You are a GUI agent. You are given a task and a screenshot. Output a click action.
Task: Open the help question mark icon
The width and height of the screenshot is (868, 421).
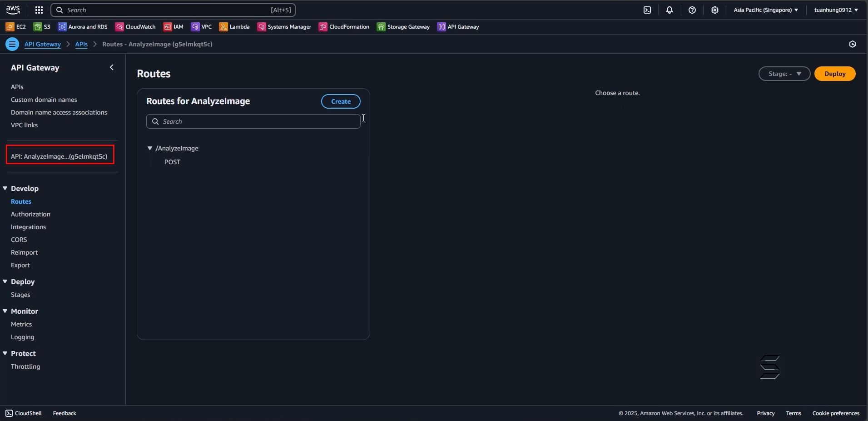tap(692, 10)
